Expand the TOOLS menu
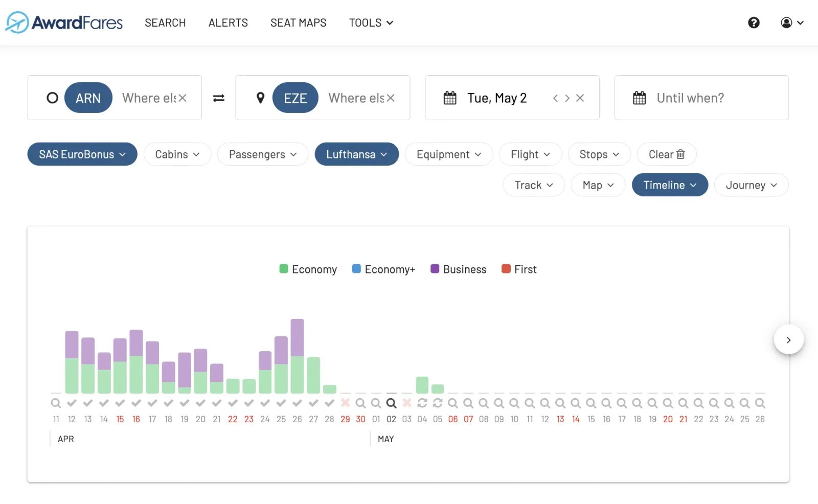This screenshot has height=504, width=818. point(371,22)
